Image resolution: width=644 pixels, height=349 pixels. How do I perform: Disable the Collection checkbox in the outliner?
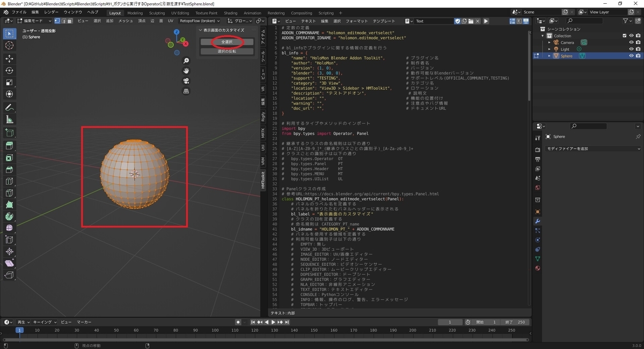[x=625, y=35]
